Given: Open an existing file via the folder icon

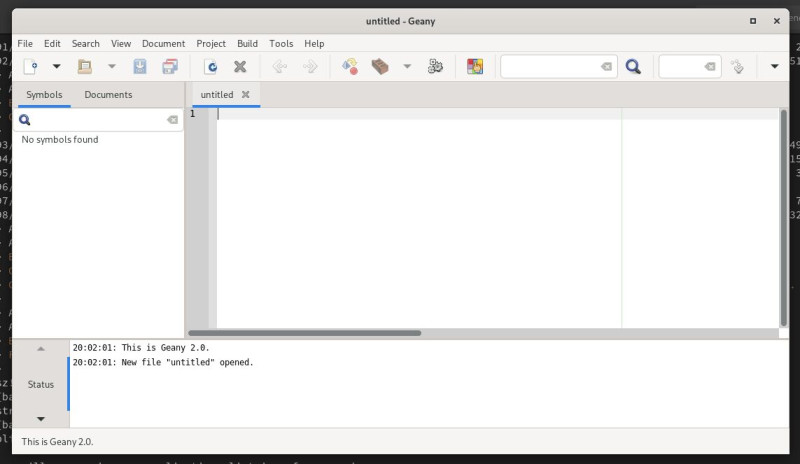Looking at the screenshot, I should pyautogui.click(x=85, y=66).
